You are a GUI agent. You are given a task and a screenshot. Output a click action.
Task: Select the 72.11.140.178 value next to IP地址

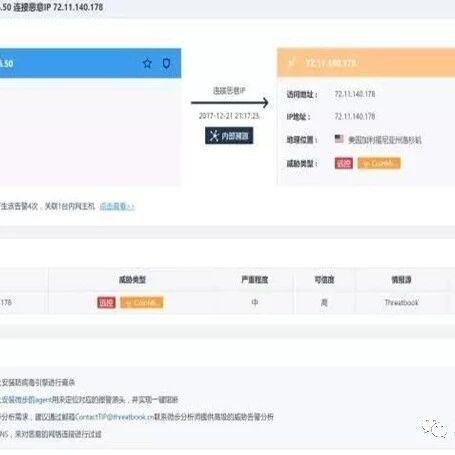355,116
